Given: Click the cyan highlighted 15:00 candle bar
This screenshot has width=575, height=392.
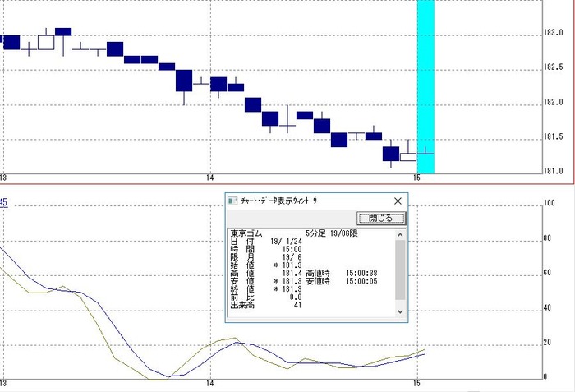Looking at the screenshot, I should [425, 86].
